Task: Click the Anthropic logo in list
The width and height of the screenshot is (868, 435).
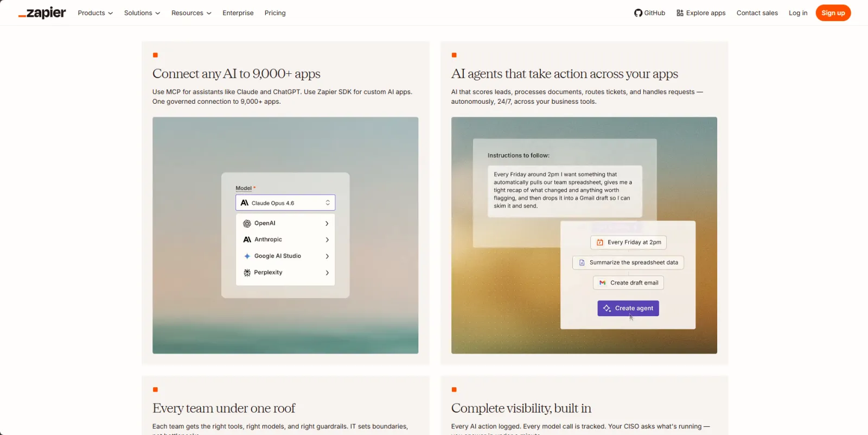Action: click(x=247, y=239)
